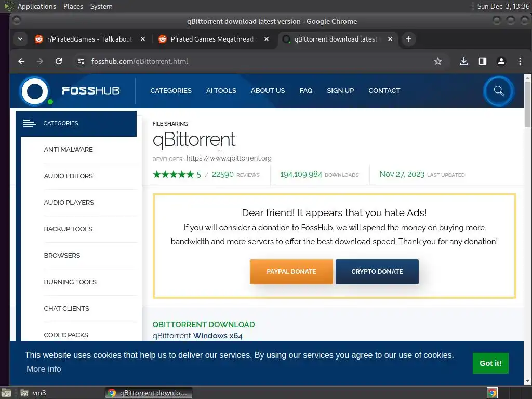The height and width of the screenshot is (399, 532).
Task: Select BACKUP TOOLS category
Action: point(68,229)
